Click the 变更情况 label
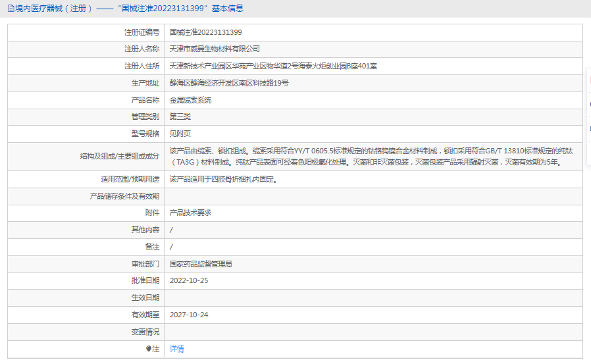Image resolution: width=591 pixels, height=364 pixels. [x=145, y=332]
